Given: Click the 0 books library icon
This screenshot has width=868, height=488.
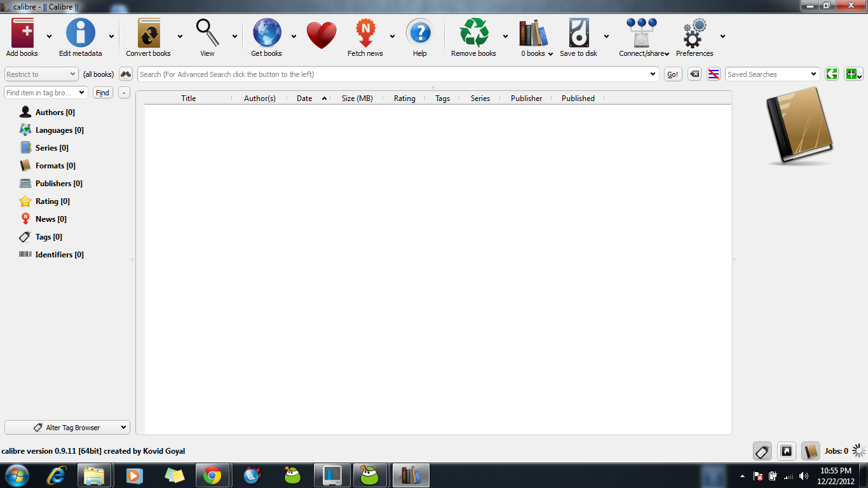Looking at the screenshot, I should pyautogui.click(x=533, y=33).
